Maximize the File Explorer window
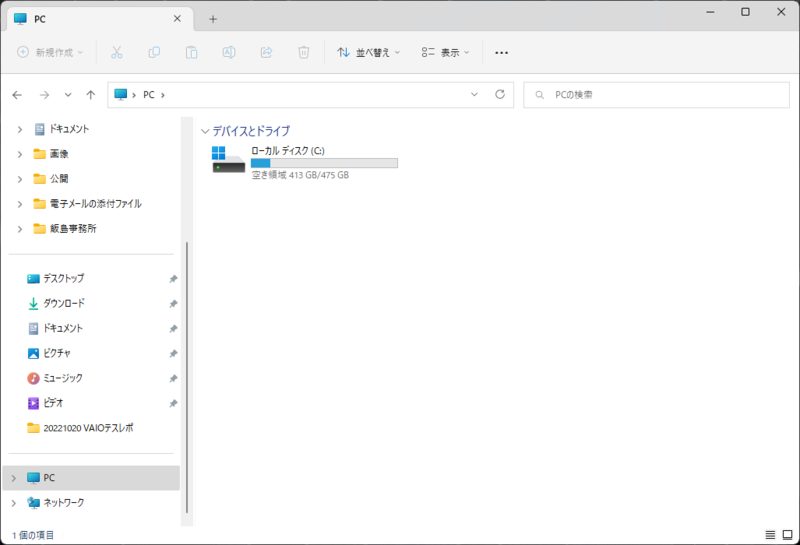The width and height of the screenshot is (800, 545). click(x=745, y=12)
